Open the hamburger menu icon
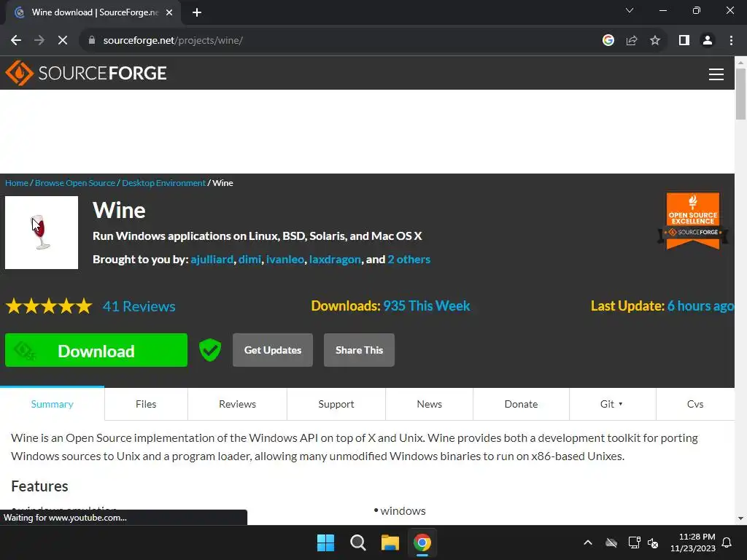 716,74
